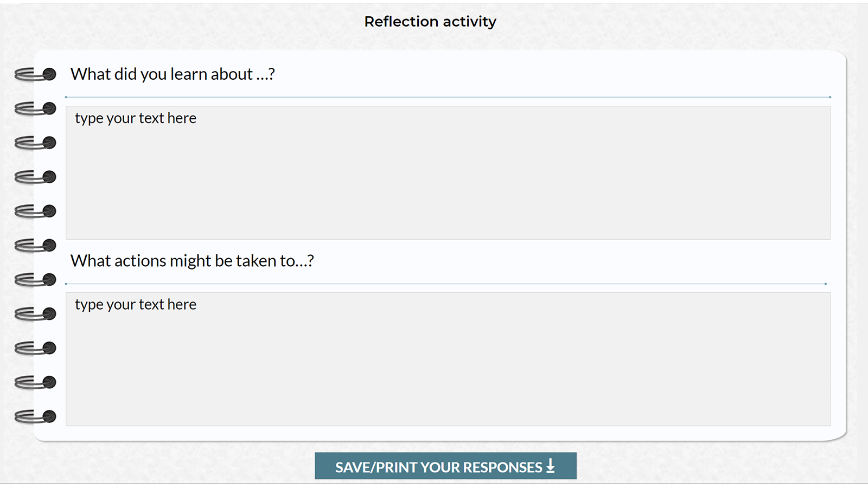
Task: Click the third spiral ring from the top
Action: tap(35, 143)
